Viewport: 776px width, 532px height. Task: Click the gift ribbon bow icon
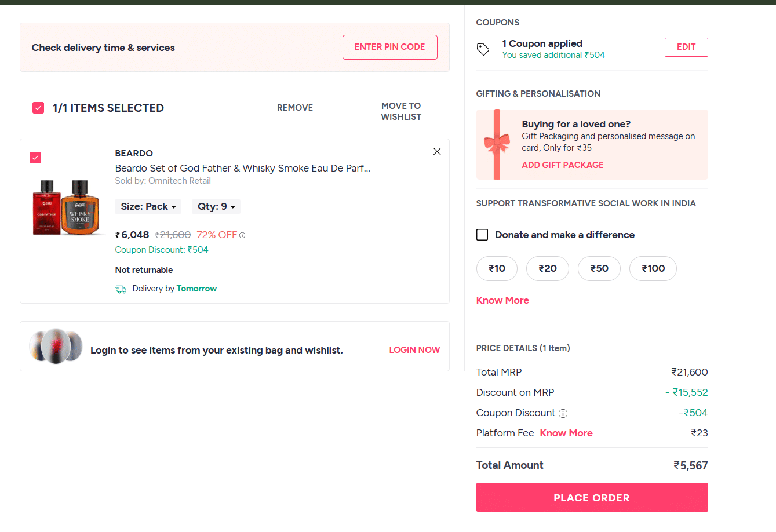pos(497,143)
